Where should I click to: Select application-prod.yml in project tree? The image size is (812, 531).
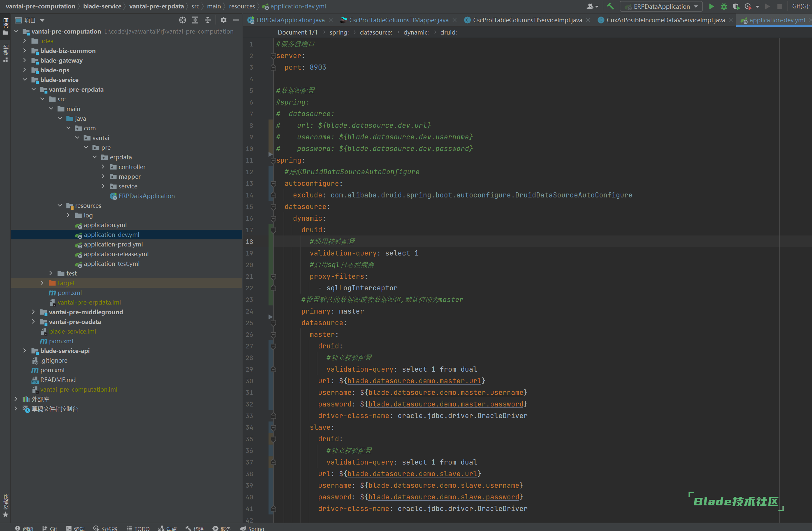(113, 244)
